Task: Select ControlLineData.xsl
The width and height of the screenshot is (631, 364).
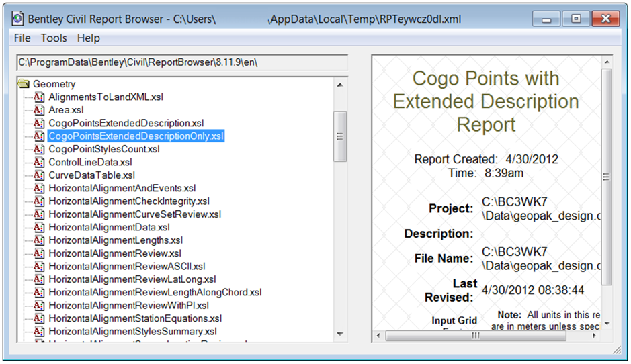Action: pos(90,162)
